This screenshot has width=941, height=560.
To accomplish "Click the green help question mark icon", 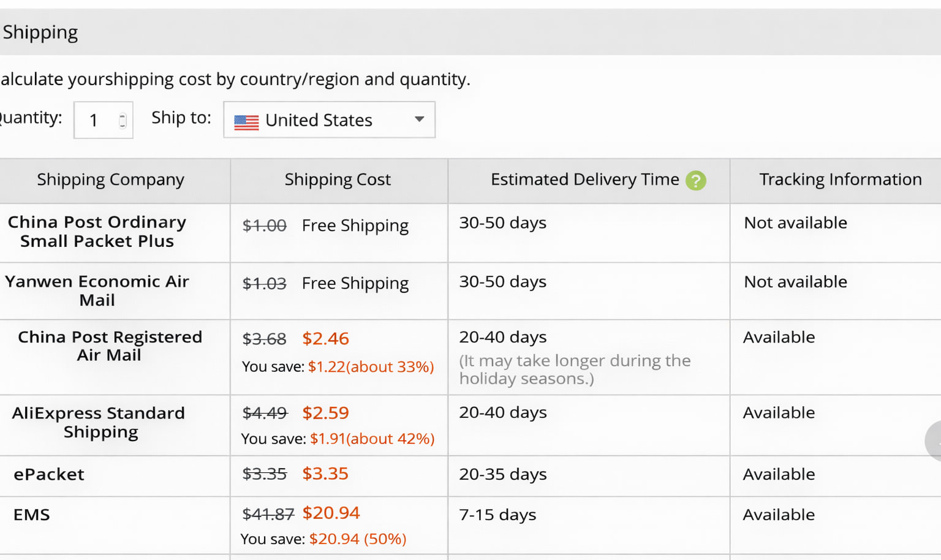I will click(695, 180).
